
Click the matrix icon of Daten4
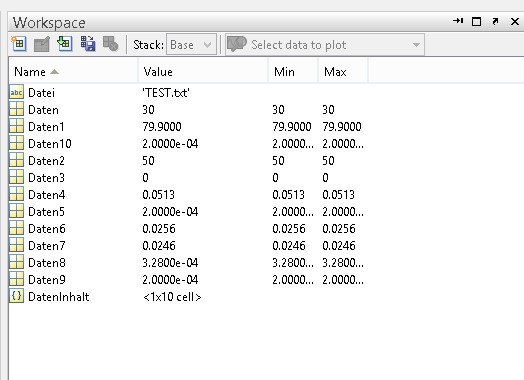[16, 194]
